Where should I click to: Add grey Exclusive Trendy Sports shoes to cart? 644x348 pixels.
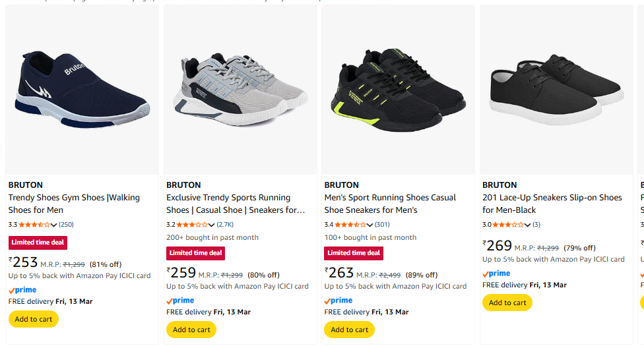[x=191, y=330]
